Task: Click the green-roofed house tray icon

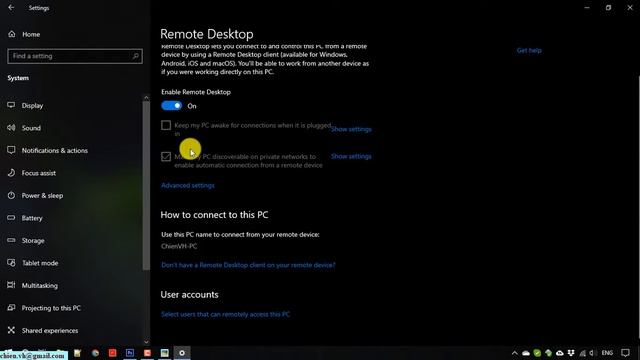Action: point(548,353)
